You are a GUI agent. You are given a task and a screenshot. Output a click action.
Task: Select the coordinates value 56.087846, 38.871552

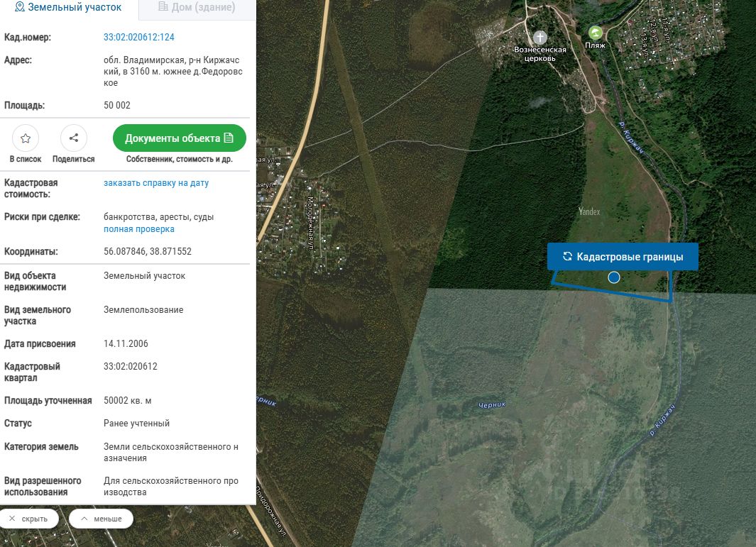pos(148,251)
